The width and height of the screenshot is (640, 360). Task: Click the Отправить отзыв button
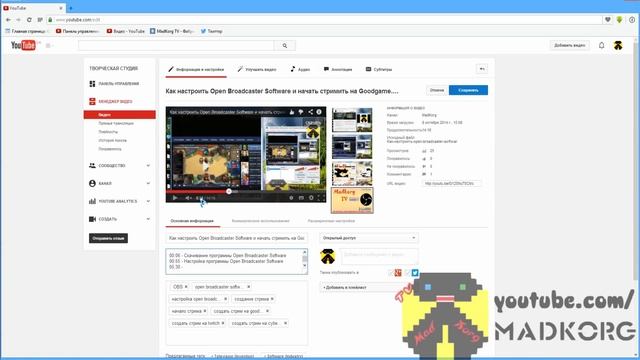coord(108,238)
